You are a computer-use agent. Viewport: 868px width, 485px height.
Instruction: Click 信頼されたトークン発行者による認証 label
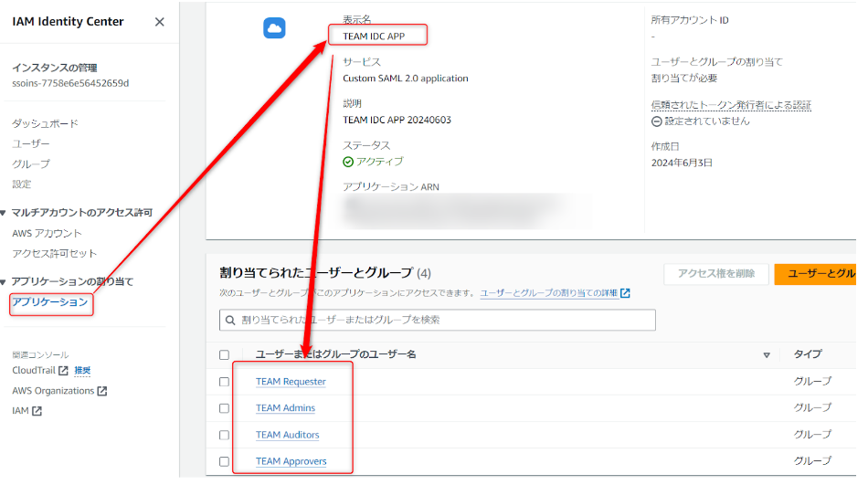[731, 105]
